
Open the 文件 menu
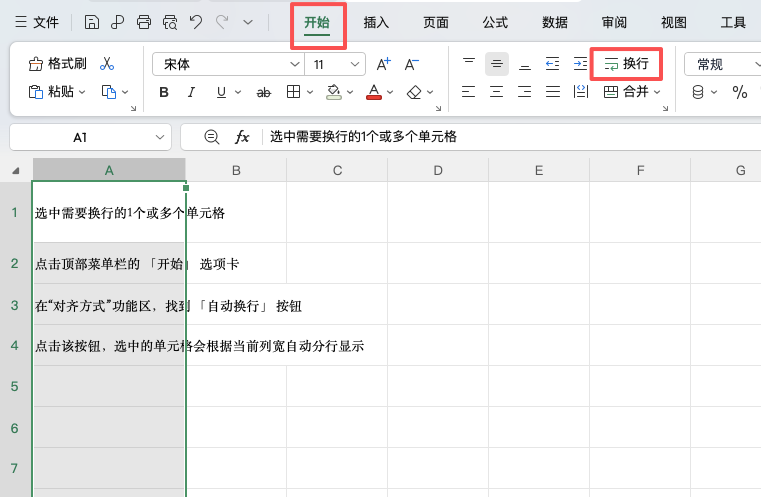(x=37, y=22)
